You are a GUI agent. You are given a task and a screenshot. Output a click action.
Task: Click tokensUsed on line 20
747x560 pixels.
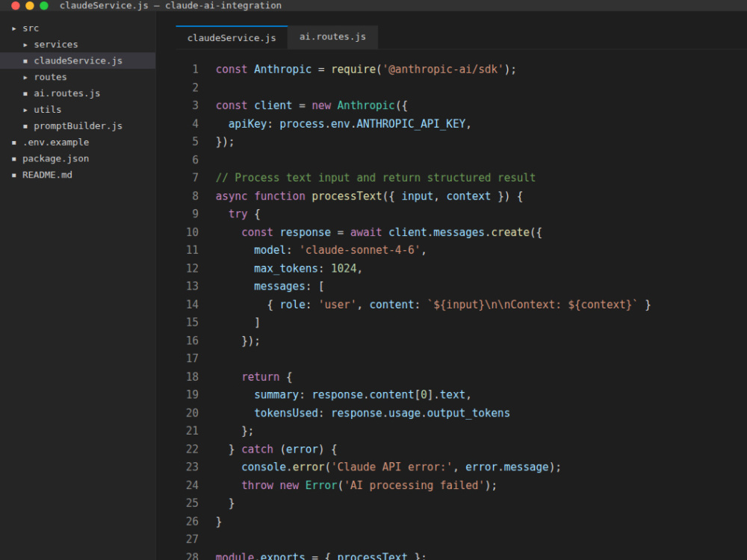[286, 414]
